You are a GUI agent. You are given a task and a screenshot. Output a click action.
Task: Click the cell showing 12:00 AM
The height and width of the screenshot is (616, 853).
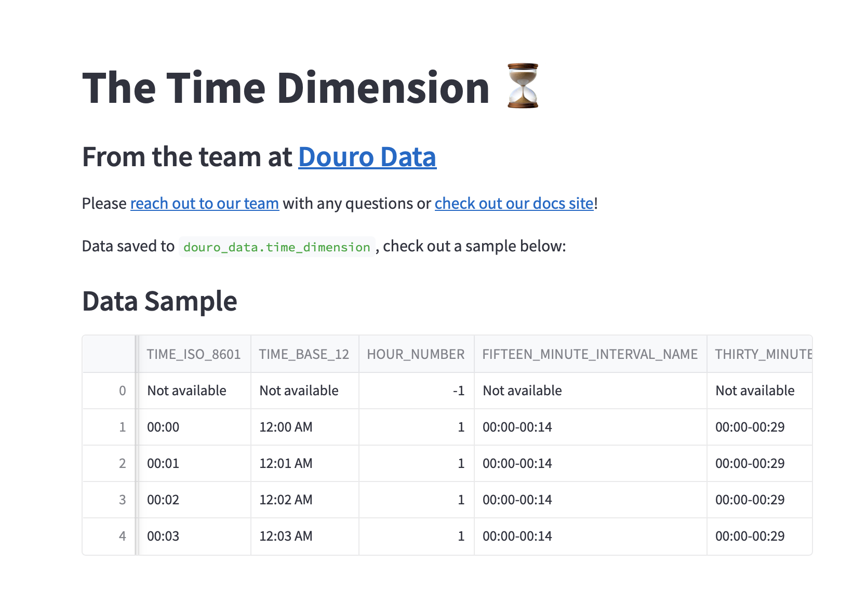pos(286,427)
